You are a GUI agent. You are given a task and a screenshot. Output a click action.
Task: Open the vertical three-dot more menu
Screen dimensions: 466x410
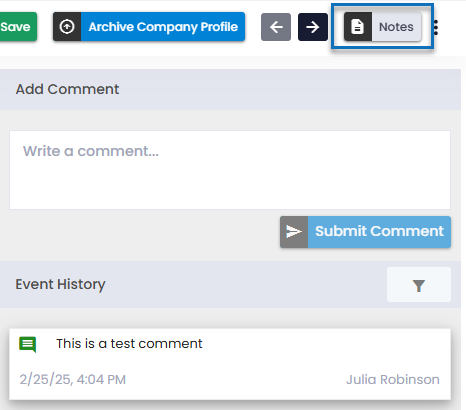tap(436, 27)
